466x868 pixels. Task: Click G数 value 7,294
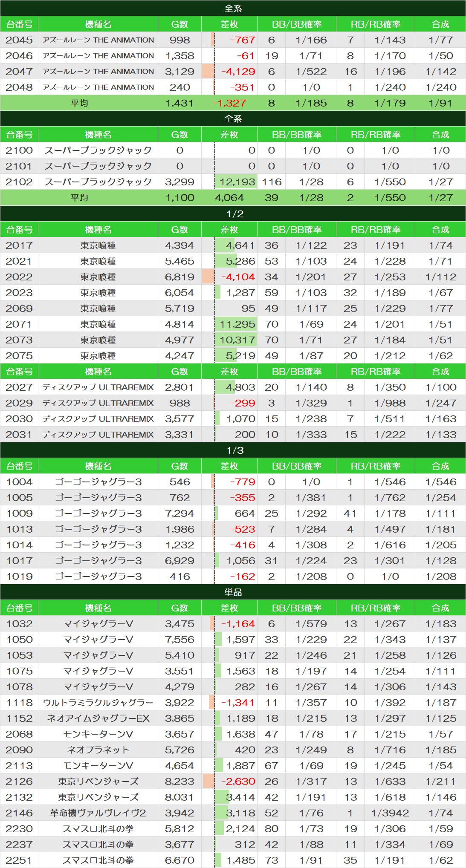(x=179, y=513)
